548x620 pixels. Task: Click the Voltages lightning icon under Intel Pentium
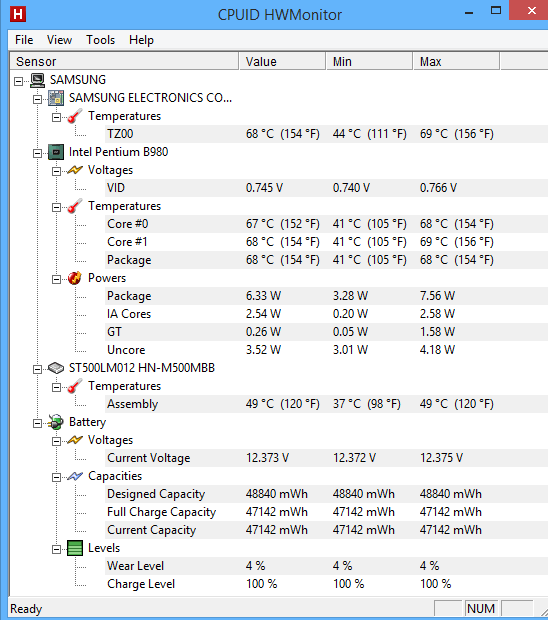tap(75, 170)
